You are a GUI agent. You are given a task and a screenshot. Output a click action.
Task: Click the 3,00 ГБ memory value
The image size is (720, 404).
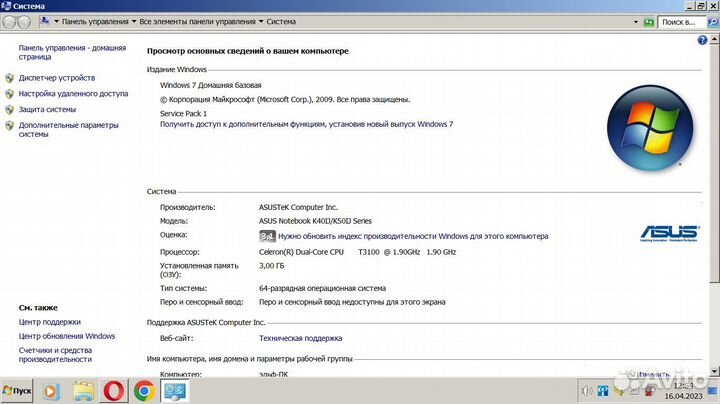(271, 266)
